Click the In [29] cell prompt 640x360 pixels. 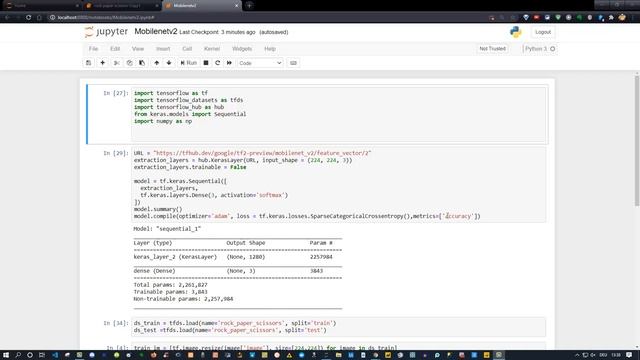coord(116,153)
